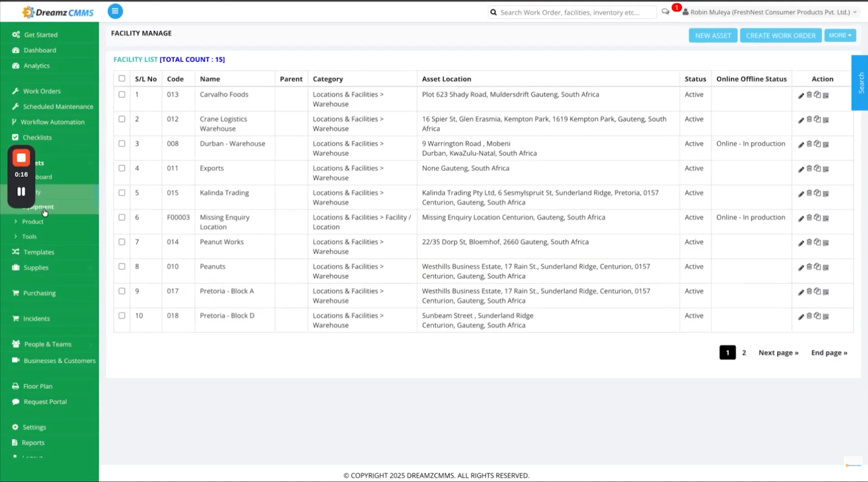Viewport: 868px width, 482px height.
Task: Open the MORE dropdown button
Action: (x=840, y=35)
